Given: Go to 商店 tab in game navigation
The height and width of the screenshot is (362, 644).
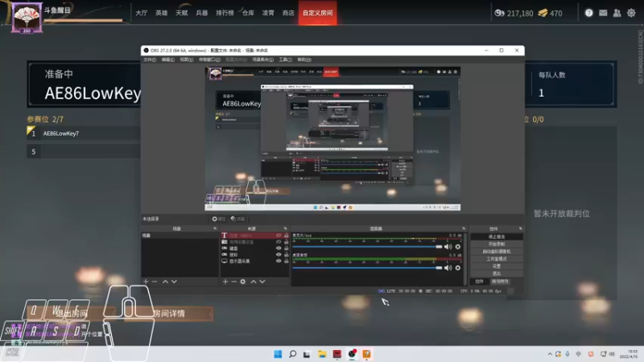Looking at the screenshot, I should [x=288, y=13].
